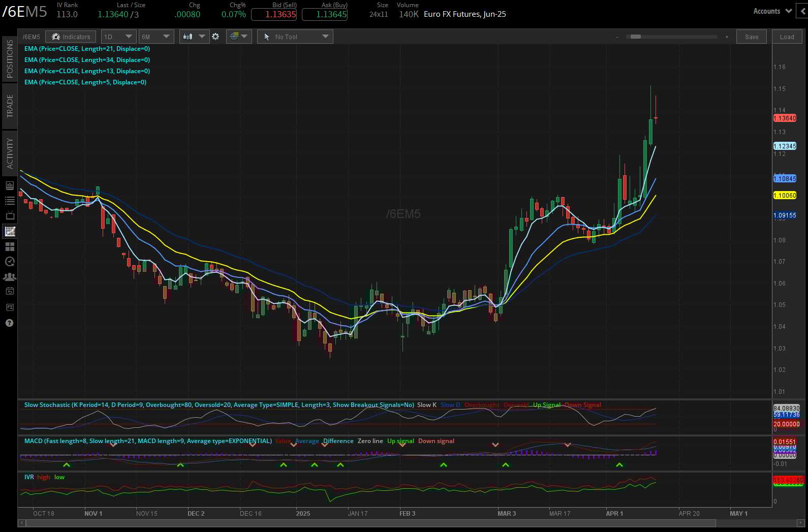Click the 1.12345 EMA price tag
Image resolution: width=808 pixels, height=532 pixels.
pyautogui.click(x=785, y=146)
